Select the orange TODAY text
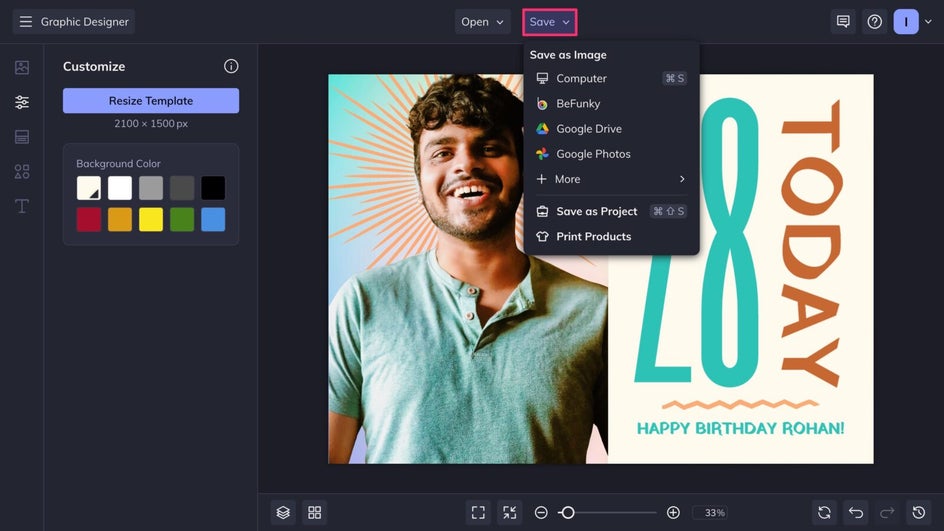Viewport: 944px width, 531px height. click(x=811, y=243)
